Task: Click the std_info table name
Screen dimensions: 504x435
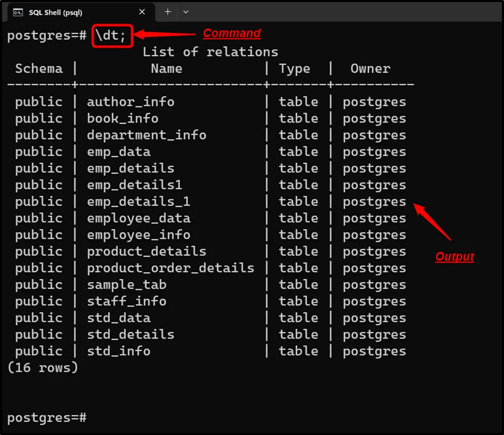Action: click(118, 351)
